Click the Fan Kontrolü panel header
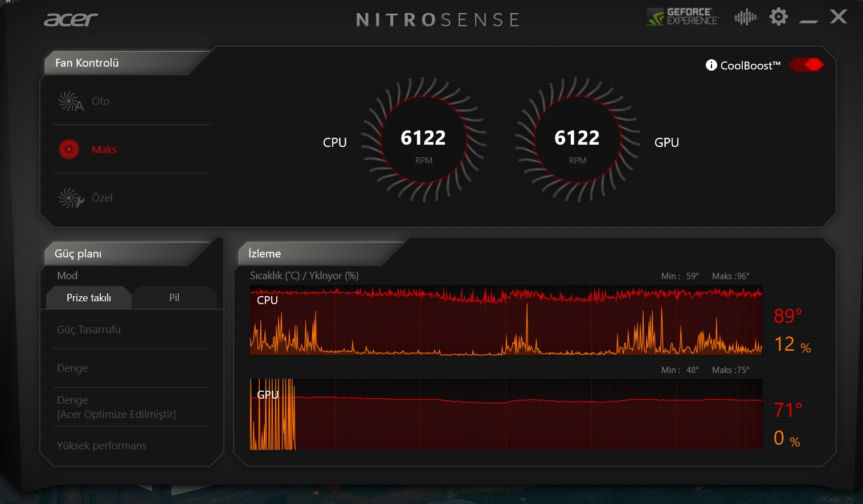Viewport: 863px width, 504px height. pyautogui.click(x=87, y=63)
